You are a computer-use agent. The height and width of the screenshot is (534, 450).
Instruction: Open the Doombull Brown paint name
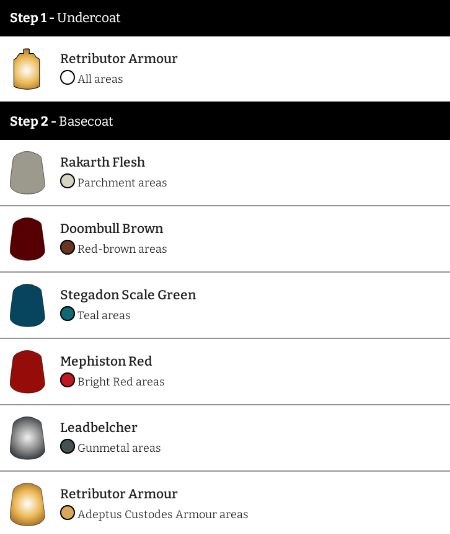pos(112,229)
